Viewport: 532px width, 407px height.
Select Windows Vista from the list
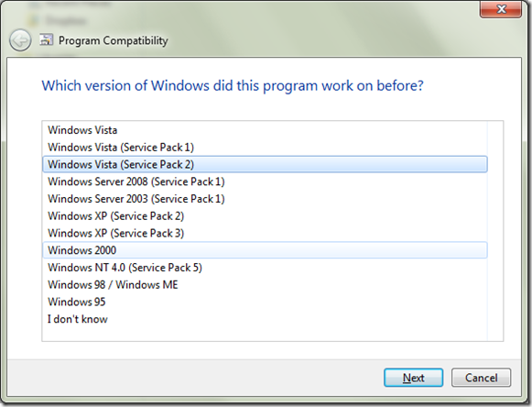coord(265,130)
